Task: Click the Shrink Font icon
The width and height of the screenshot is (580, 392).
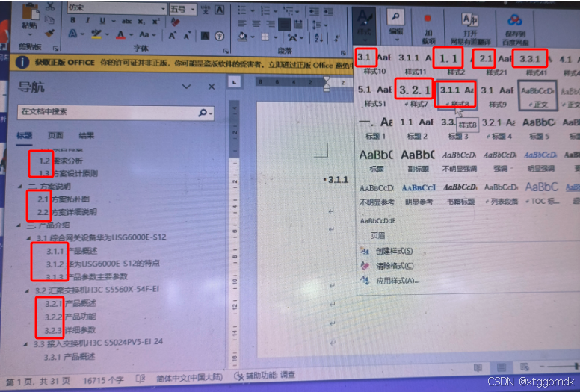Action: pyautogui.click(x=187, y=35)
